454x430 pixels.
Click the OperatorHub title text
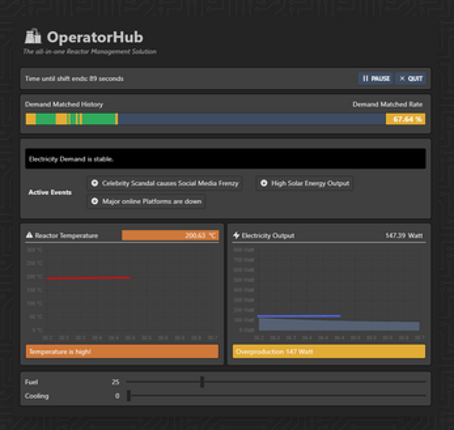95,37
